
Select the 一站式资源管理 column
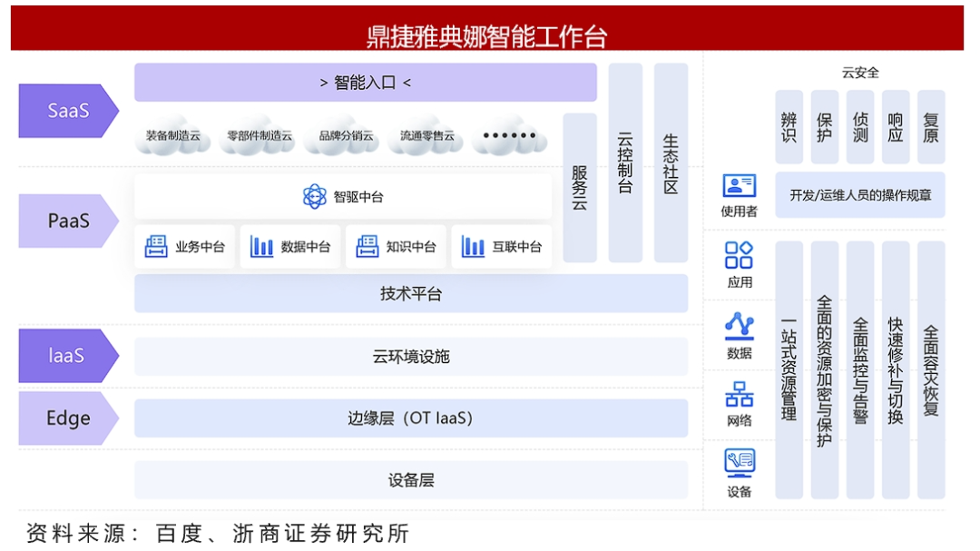pos(789,369)
